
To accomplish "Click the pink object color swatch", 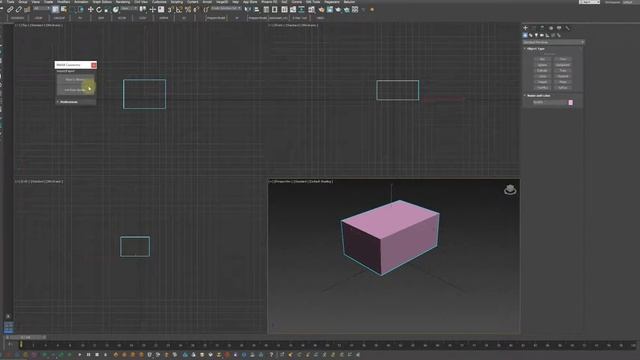I will click(x=571, y=102).
